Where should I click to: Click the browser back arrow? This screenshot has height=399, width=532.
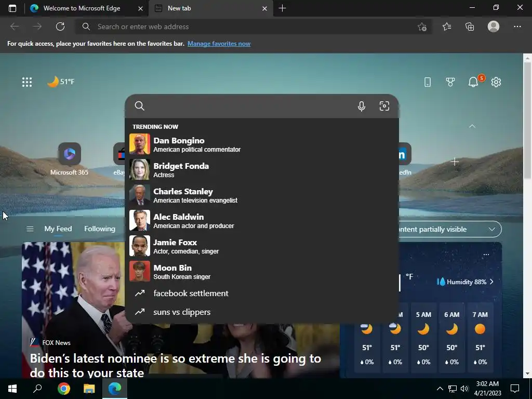coord(14,26)
